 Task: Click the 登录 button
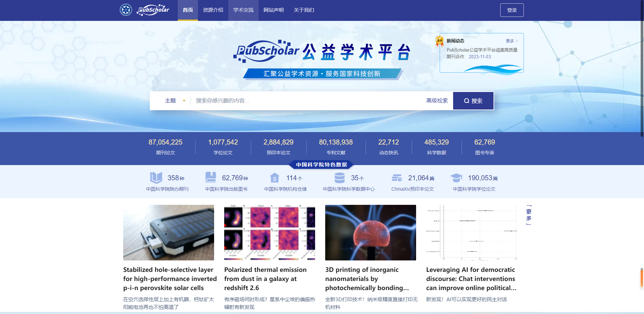[512, 10]
